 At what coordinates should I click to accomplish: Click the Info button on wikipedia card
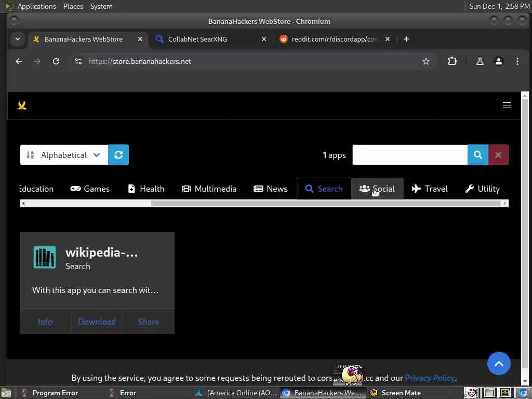point(45,322)
